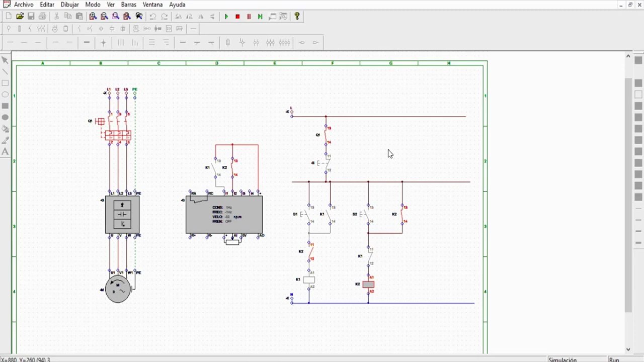The height and width of the screenshot is (362, 644).
Task: Cut selection with the scissors icon
Action: 56,17
